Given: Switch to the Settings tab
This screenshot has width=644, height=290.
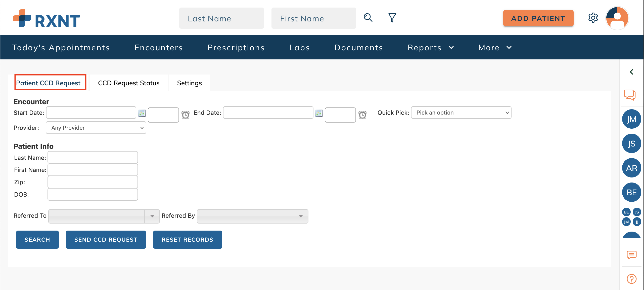Looking at the screenshot, I should coord(189,83).
